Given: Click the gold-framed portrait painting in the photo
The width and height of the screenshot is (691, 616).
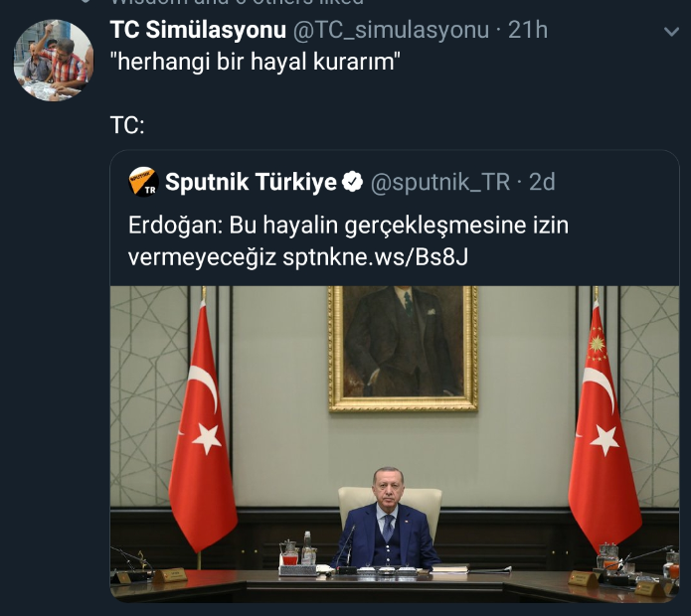Looking at the screenshot, I should tap(403, 349).
